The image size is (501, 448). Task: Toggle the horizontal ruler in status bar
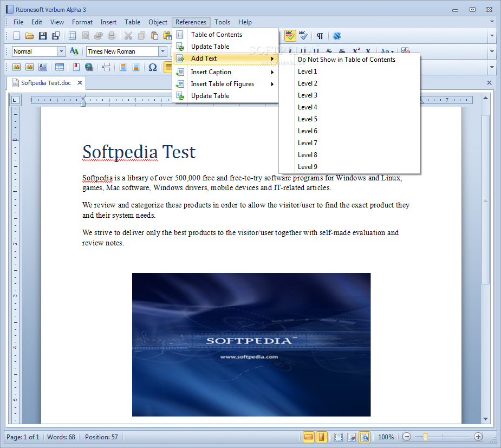pos(309,437)
